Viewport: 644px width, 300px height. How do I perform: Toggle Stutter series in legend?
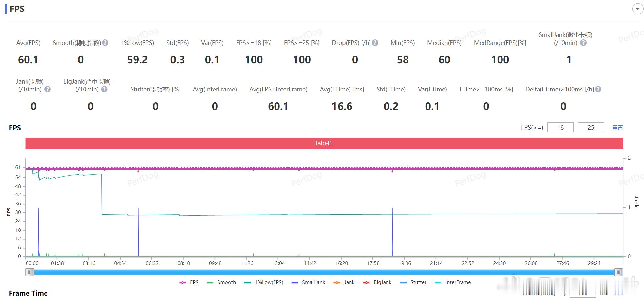(413, 282)
